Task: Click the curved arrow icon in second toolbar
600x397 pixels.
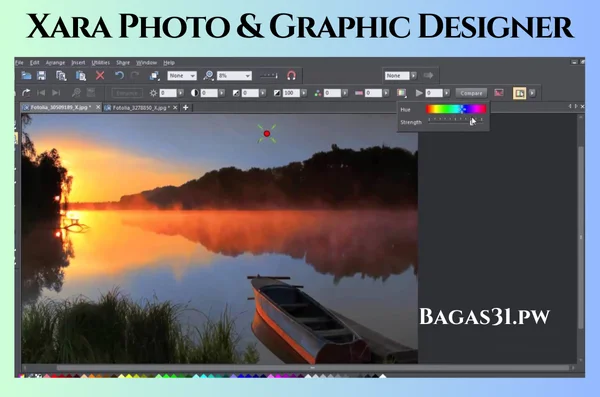Action: [x=26, y=93]
